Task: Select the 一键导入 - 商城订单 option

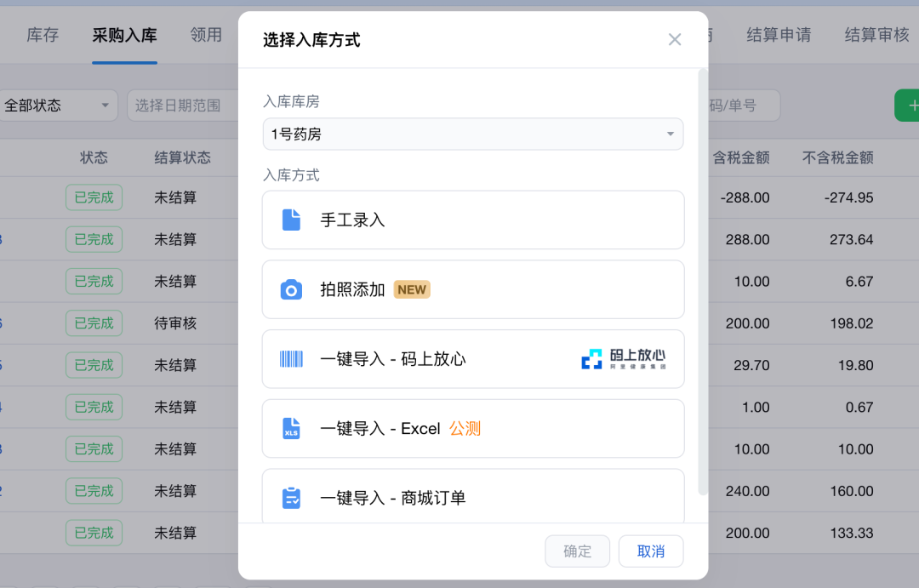Action: point(473,498)
